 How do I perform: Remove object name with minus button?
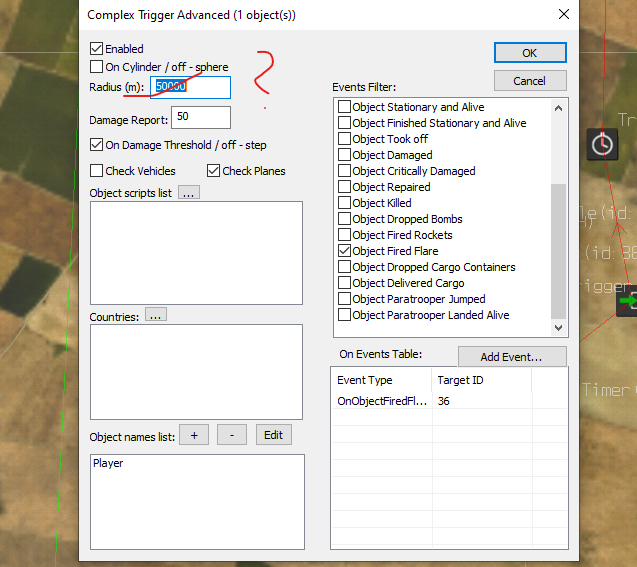point(232,435)
